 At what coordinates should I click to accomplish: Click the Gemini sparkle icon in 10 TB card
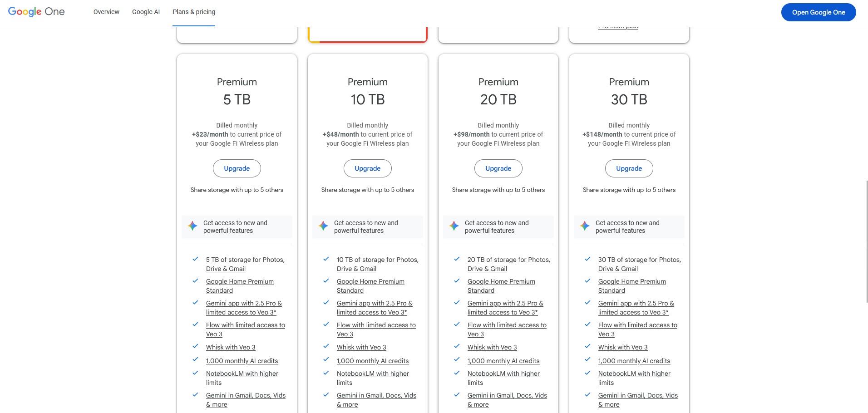coord(323,226)
